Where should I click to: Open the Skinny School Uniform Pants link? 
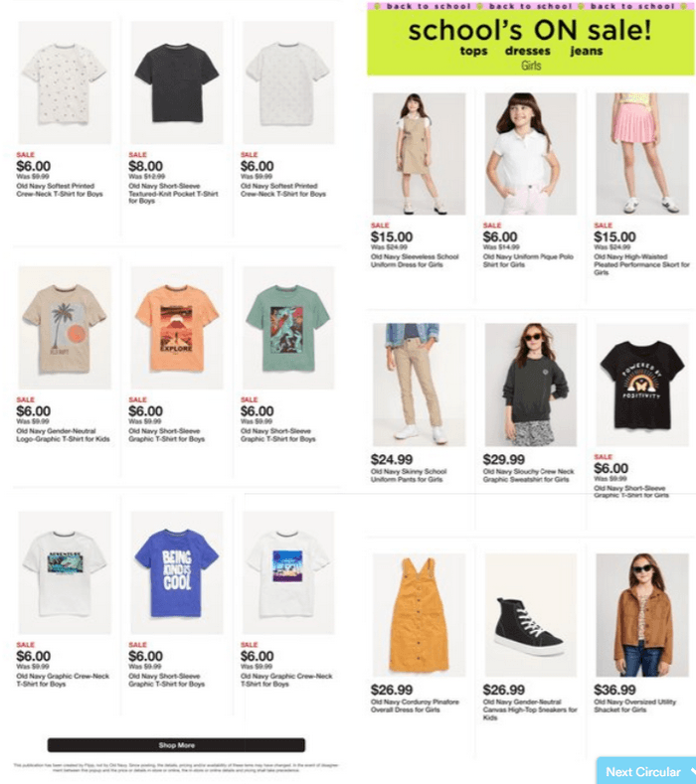coord(409,476)
